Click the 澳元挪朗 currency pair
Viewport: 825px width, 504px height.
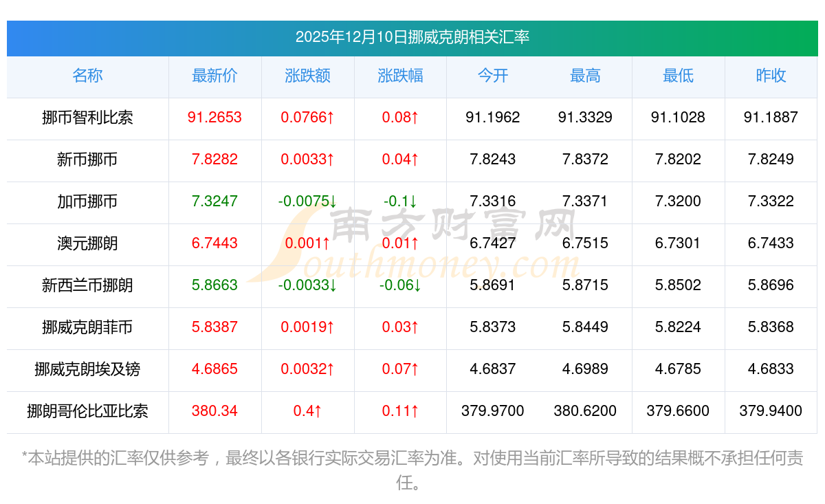click(87, 243)
